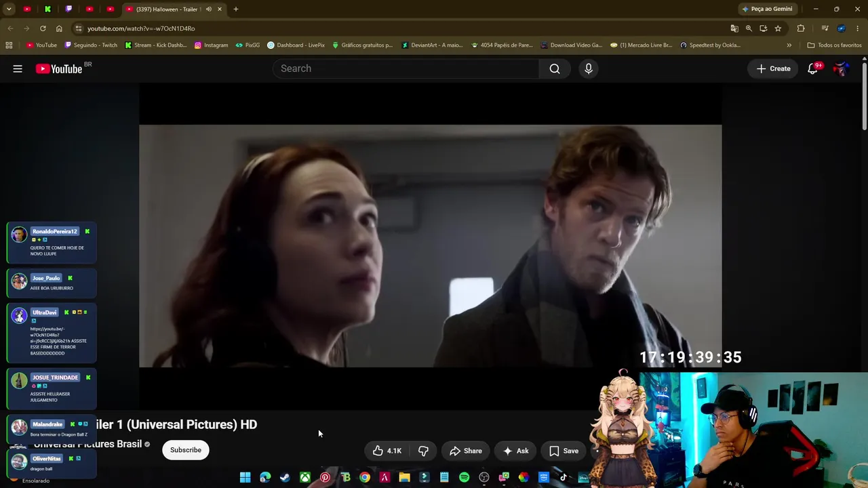Viewport: 868px width, 488px height.
Task: Open Pinterest from the taskbar
Action: click(x=325, y=478)
